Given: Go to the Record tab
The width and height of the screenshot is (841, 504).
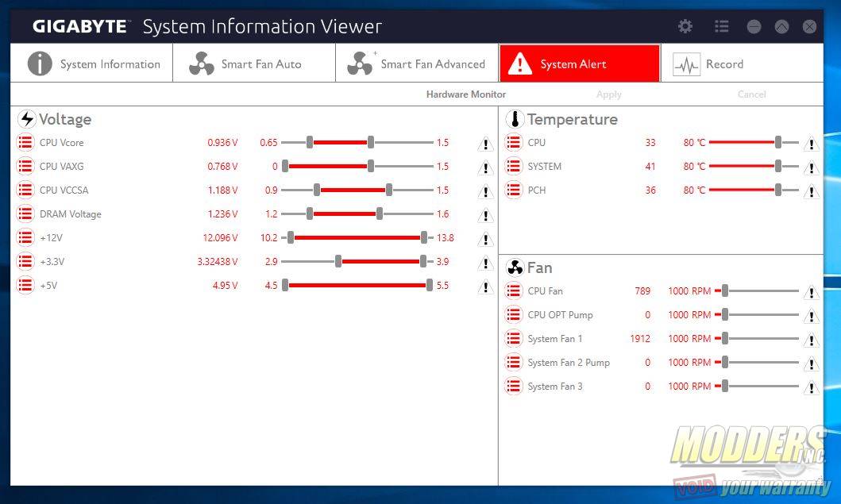Looking at the screenshot, I should 743,63.
